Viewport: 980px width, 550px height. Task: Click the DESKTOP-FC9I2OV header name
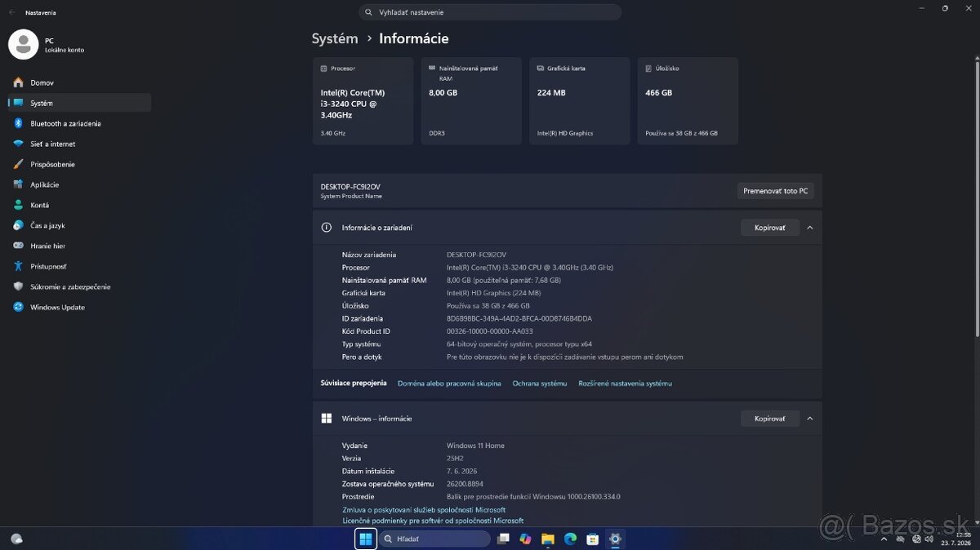tap(350, 187)
